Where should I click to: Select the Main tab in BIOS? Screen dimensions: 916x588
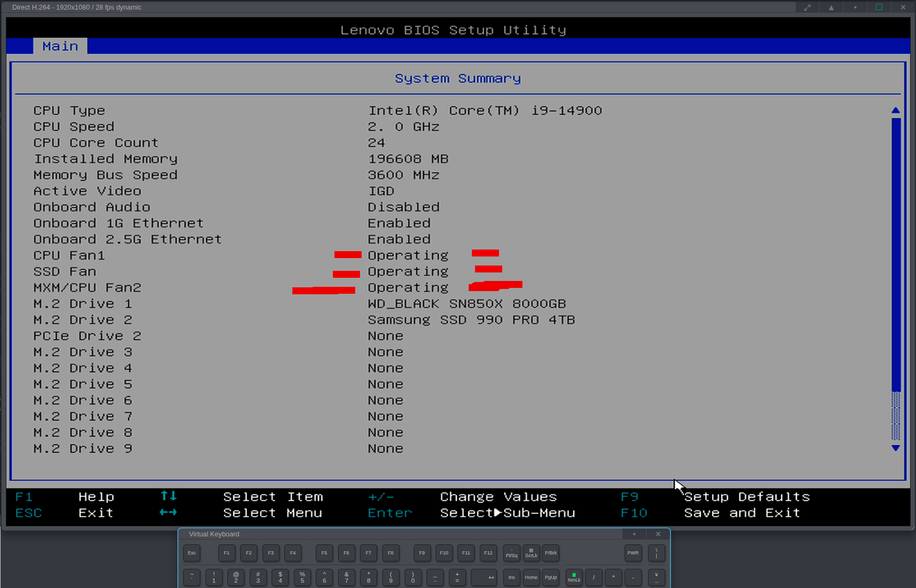click(x=60, y=46)
